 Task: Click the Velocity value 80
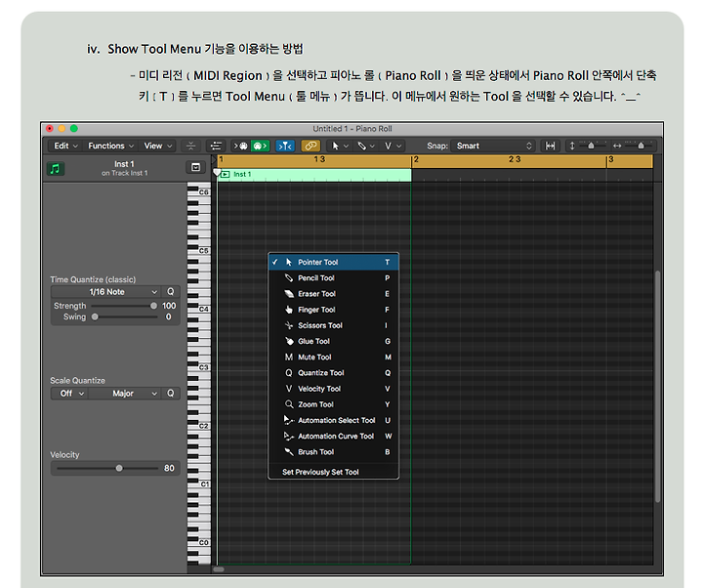coord(169,468)
